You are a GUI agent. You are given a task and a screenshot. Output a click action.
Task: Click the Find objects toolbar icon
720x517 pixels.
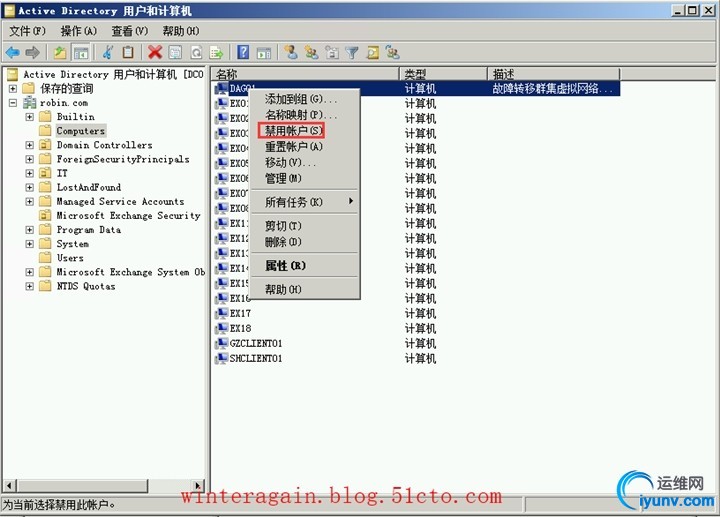[x=372, y=53]
